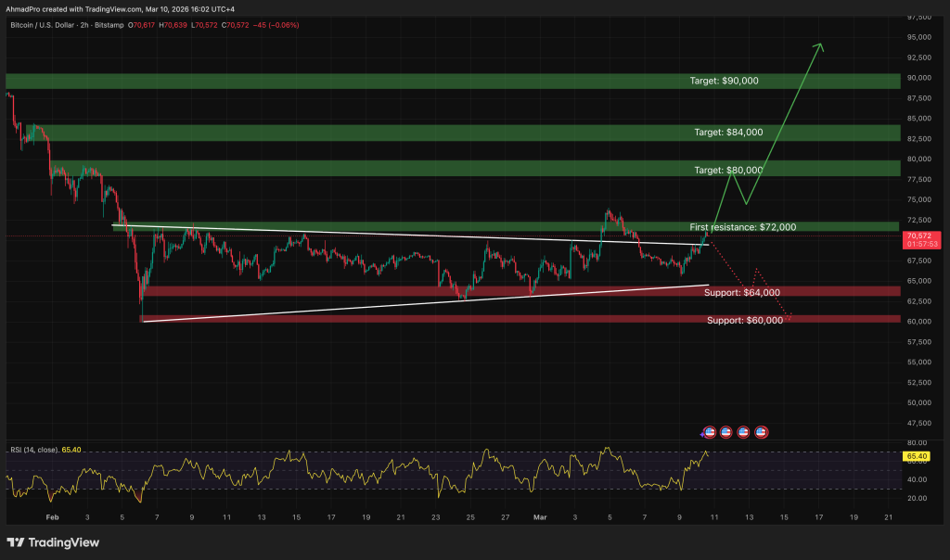Click the Support: $60,000 red zone label
The width and height of the screenshot is (950, 560).
(744, 321)
